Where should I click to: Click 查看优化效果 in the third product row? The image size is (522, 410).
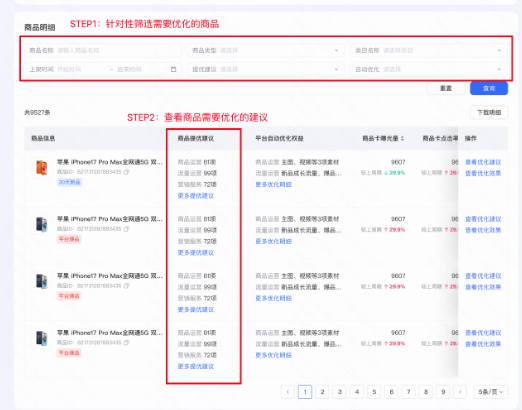click(483, 287)
